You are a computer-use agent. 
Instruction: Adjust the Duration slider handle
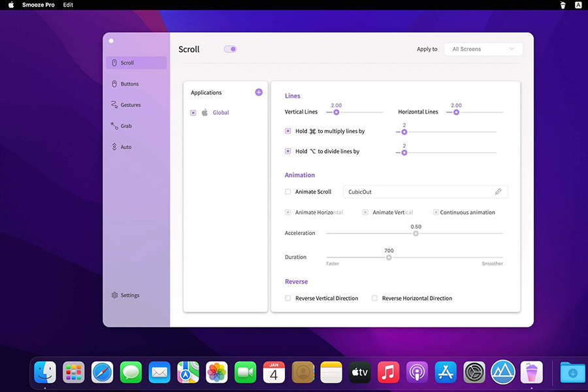tap(389, 257)
